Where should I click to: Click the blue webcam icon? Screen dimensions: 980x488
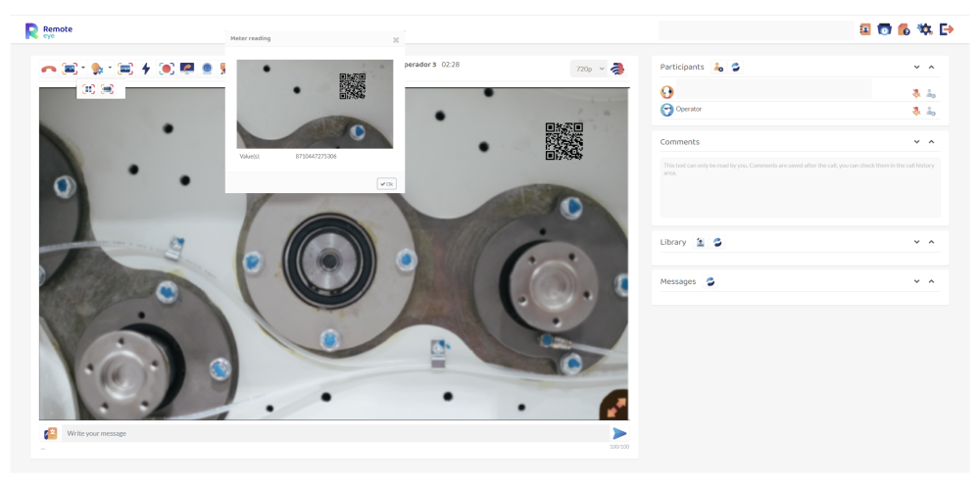(207, 69)
